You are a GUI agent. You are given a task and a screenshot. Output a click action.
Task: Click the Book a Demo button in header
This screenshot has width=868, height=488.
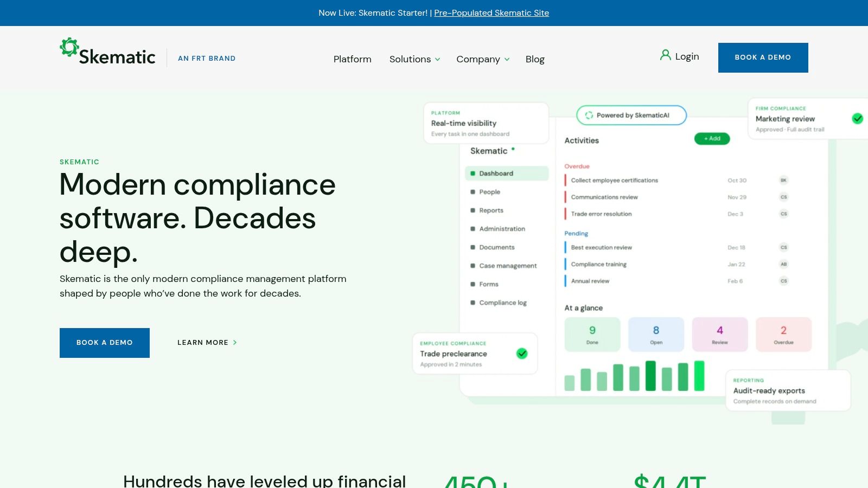pyautogui.click(x=763, y=57)
